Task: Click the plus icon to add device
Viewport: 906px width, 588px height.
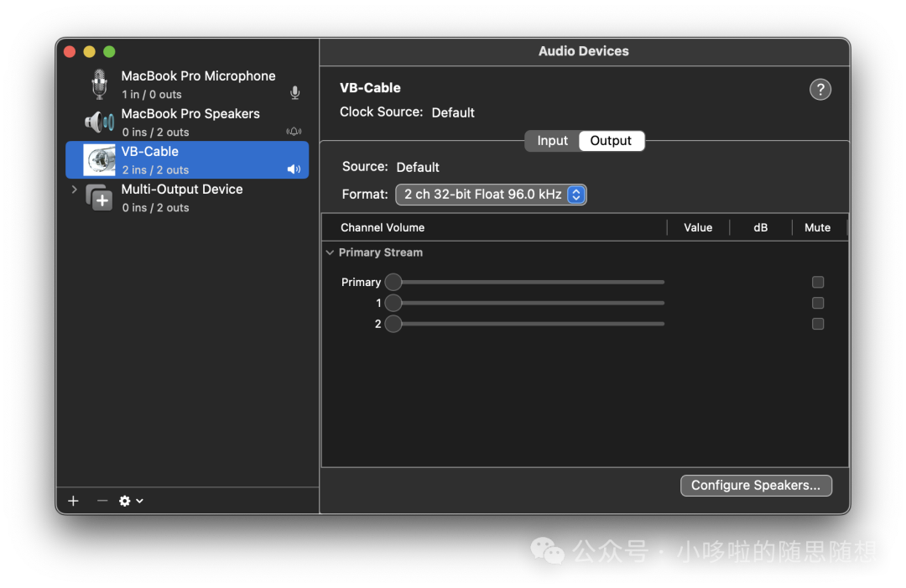Action: pyautogui.click(x=74, y=501)
